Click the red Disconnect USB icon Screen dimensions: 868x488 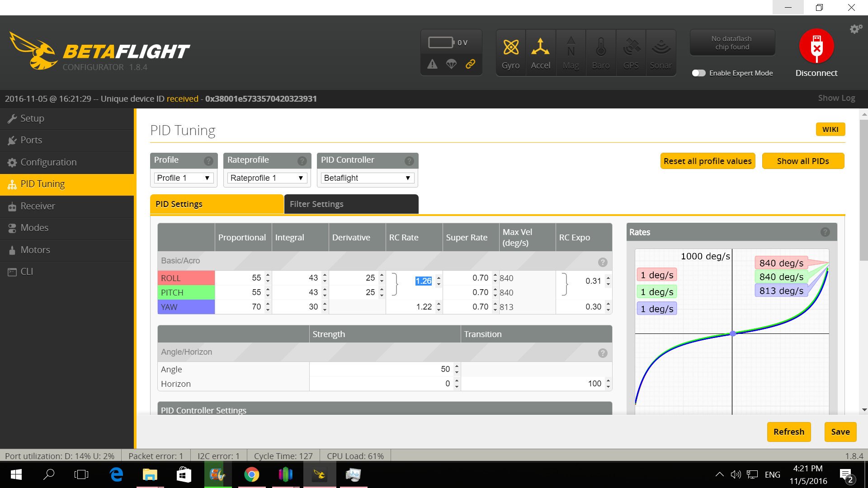coord(816,47)
